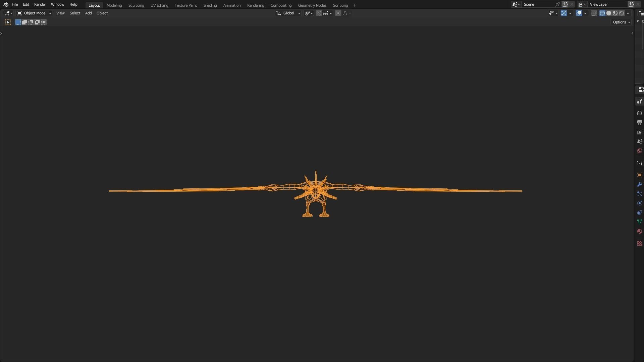
Task: Open selectability and visibility dropdown
Action: [x=553, y=13]
